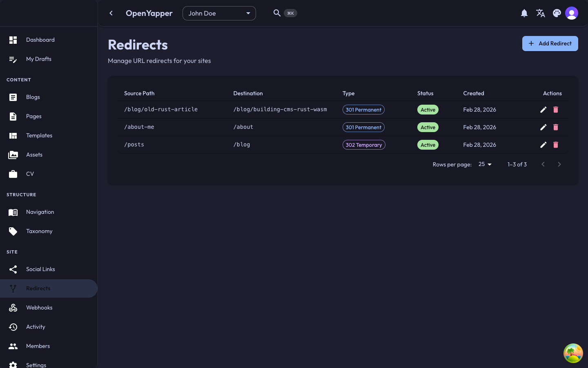Edit the /posts redirect entry

click(x=543, y=145)
